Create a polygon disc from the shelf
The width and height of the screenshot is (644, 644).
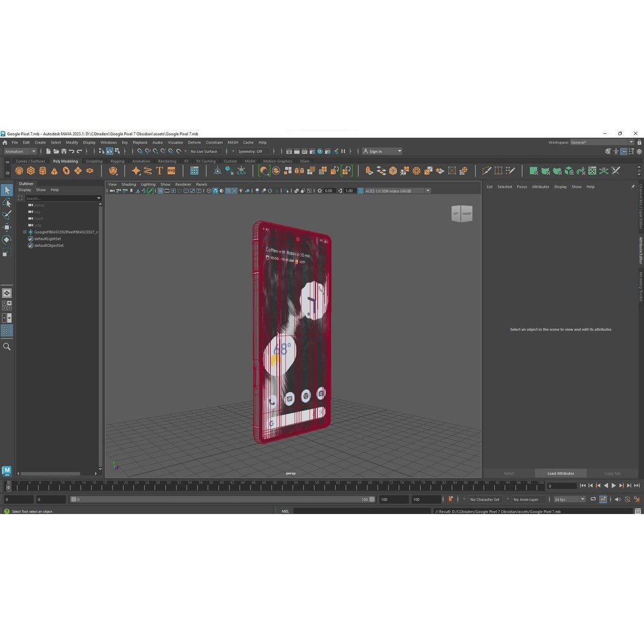tap(89, 171)
